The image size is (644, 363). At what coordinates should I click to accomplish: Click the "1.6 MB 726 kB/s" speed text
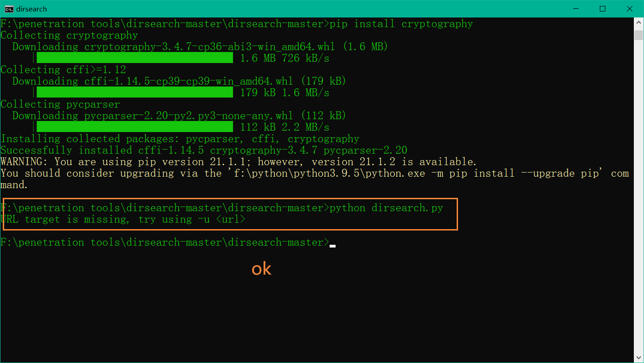coord(284,58)
